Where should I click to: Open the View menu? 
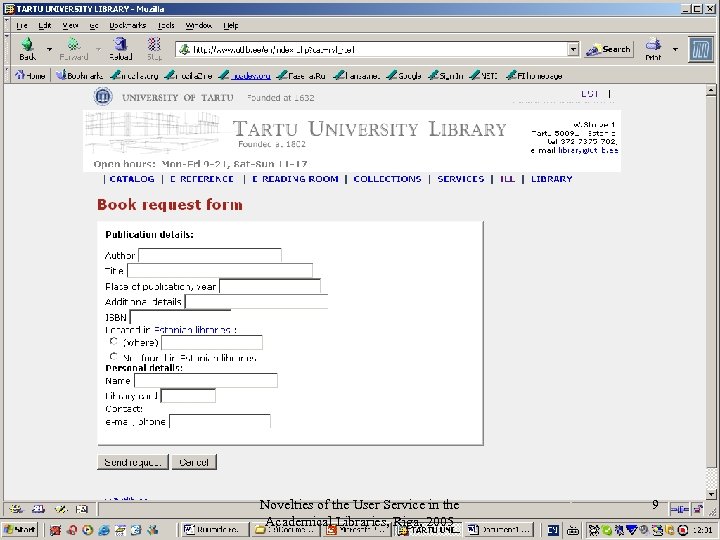70,25
